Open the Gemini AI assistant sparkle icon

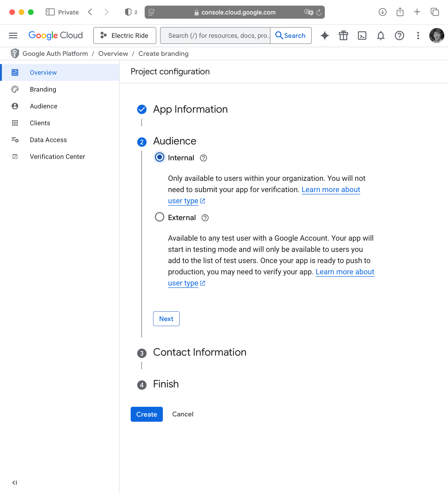point(325,36)
